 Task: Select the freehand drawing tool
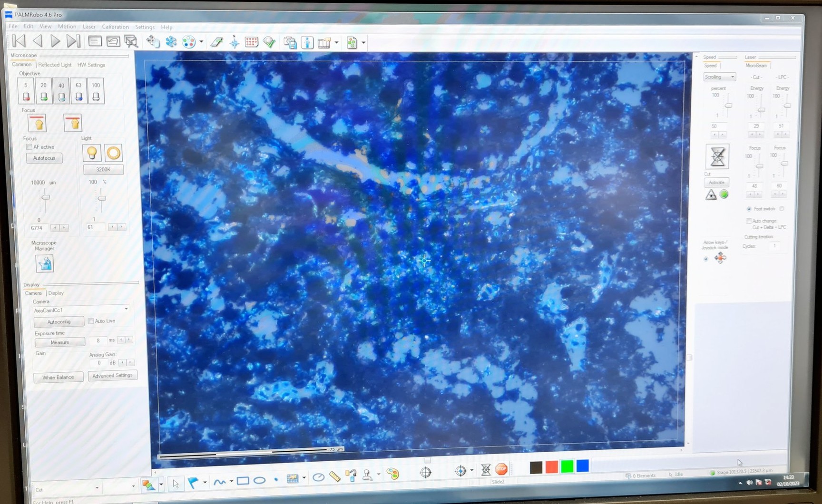tap(221, 481)
